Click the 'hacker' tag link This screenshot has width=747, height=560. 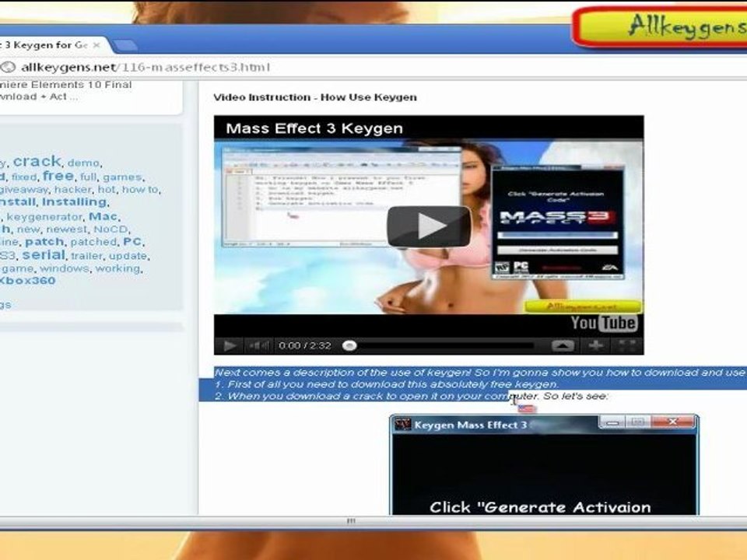[x=72, y=190]
